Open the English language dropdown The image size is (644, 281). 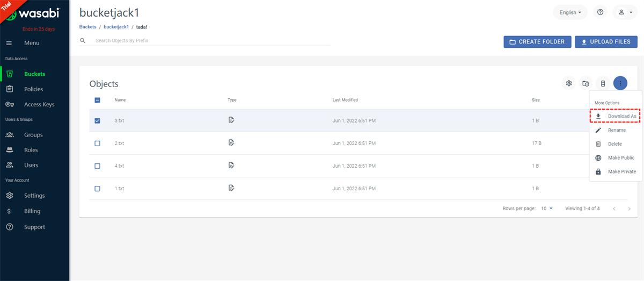coord(570,12)
